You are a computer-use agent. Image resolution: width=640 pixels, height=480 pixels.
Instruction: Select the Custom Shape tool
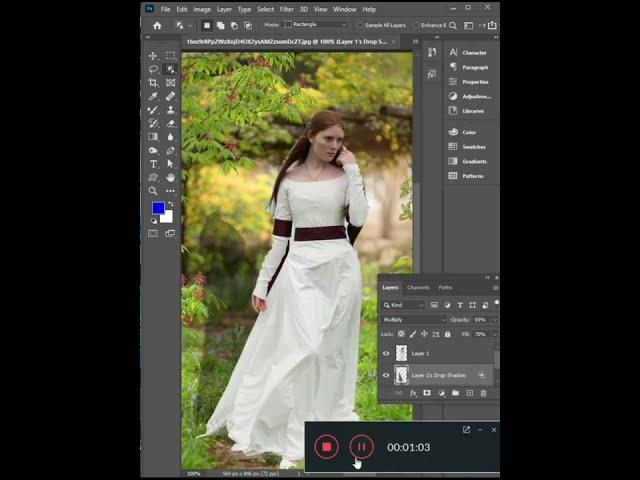coord(153,177)
